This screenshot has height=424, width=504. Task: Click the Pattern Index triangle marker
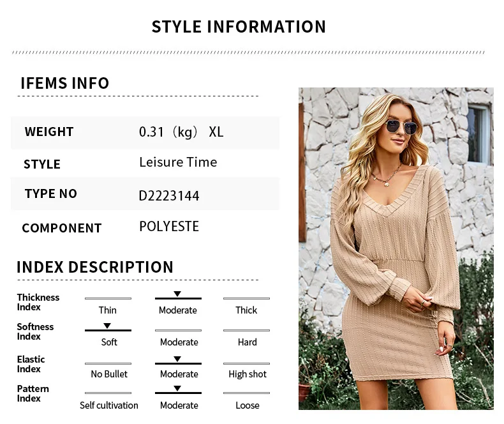coord(177,388)
